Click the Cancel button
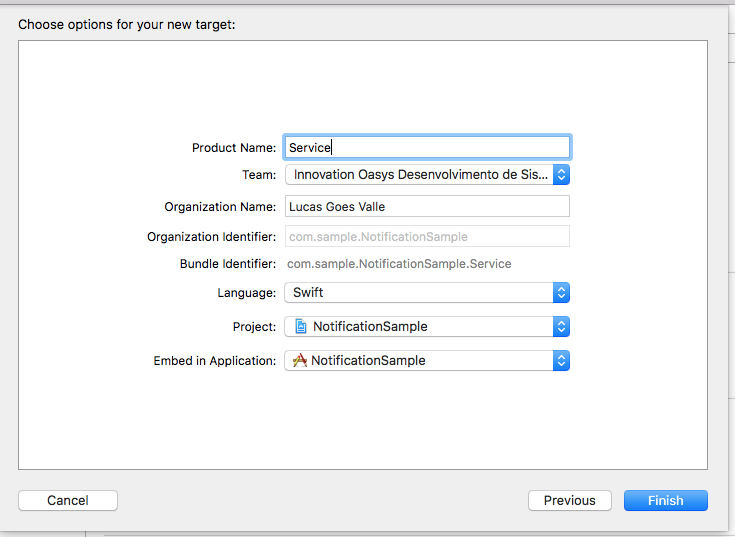Viewport: 735px width, 537px height. click(68, 500)
